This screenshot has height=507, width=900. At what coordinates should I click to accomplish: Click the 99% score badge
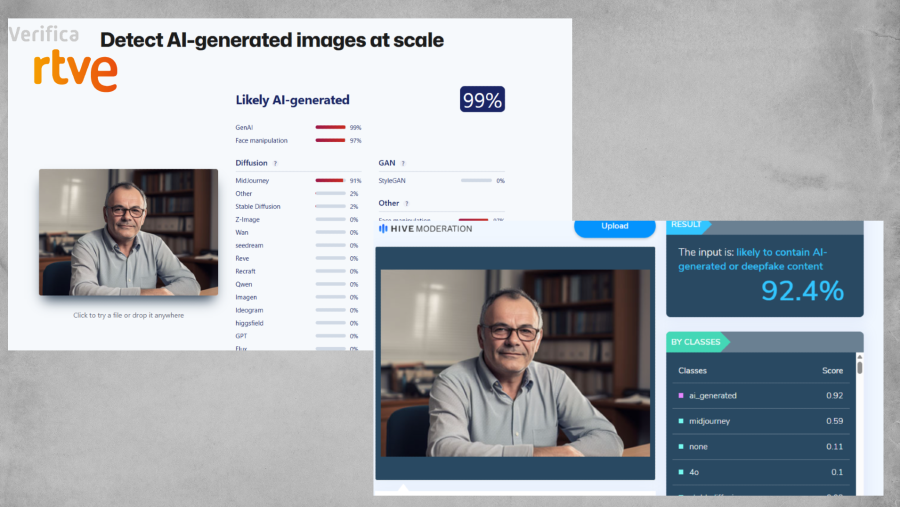(x=482, y=99)
